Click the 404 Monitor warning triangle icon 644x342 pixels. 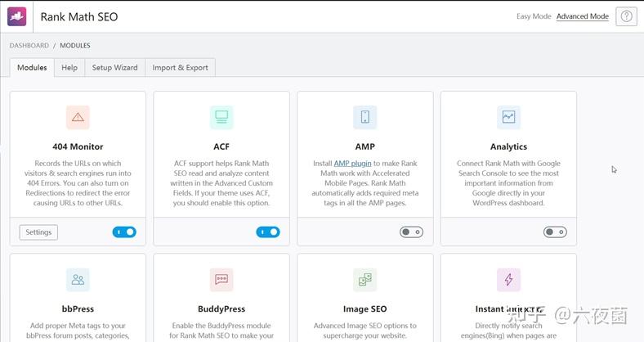(x=78, y=117)
